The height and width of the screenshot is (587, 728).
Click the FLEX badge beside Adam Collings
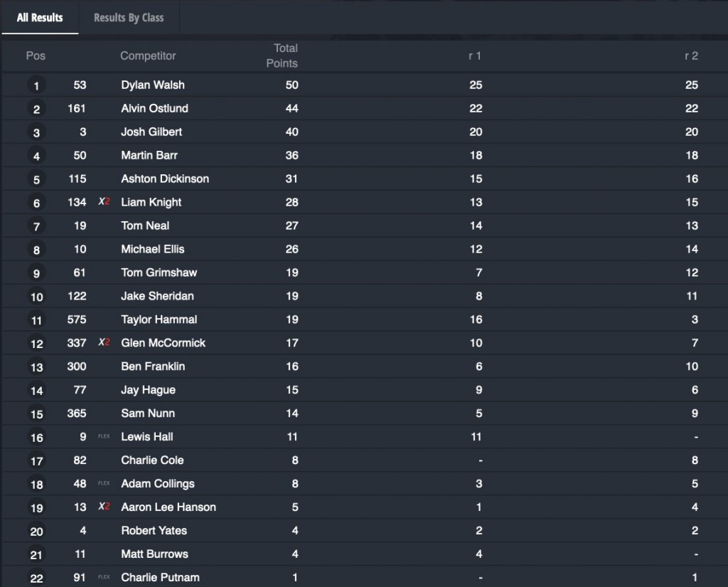coord(104,484)
